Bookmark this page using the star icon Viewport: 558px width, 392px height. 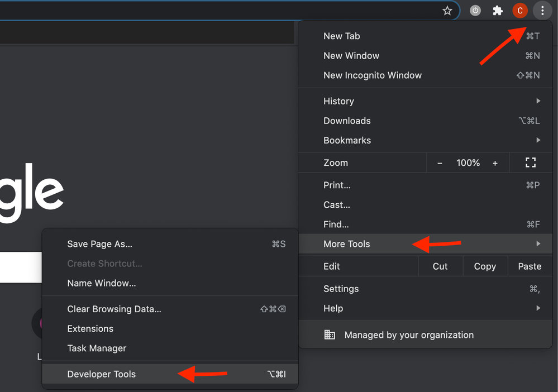pyautogui.click(x=447, y=10)
